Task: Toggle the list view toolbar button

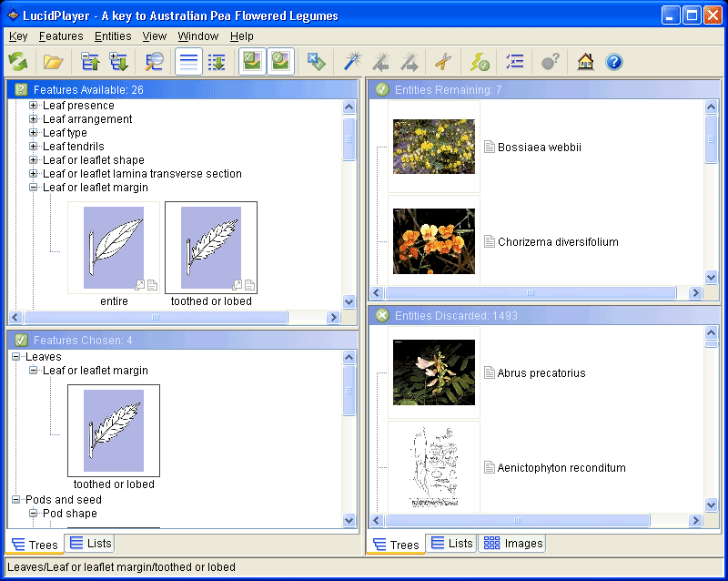Action: pyautogui.click(x=188, y=62)
